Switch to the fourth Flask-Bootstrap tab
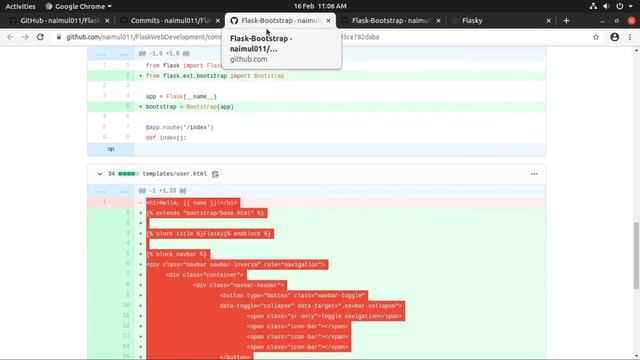640x360 pixels. pyautogui.click(x=391, y=20)
